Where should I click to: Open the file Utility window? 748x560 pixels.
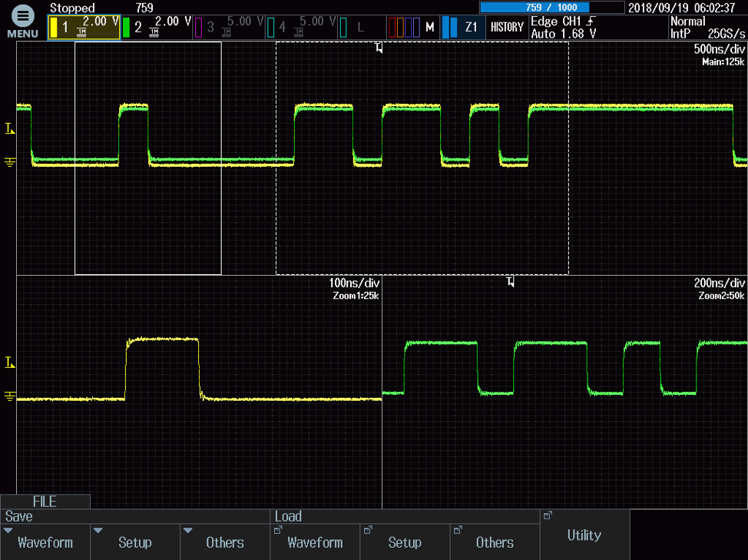(x=584, y=535)
